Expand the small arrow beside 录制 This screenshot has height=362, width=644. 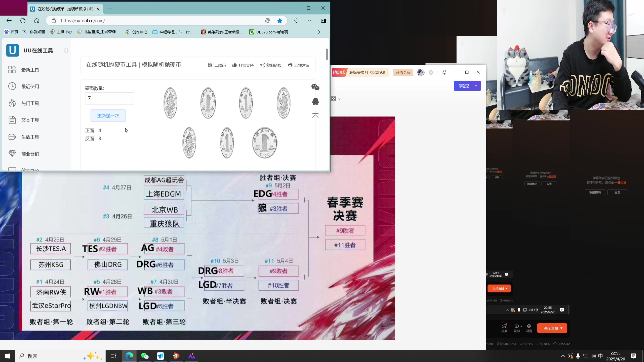click(521, 326)
